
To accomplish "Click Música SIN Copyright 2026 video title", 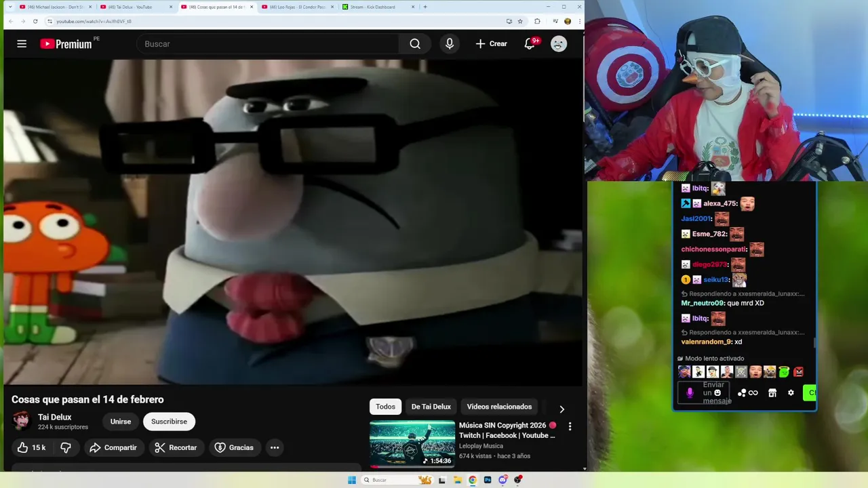I will [x=507, y=430].
